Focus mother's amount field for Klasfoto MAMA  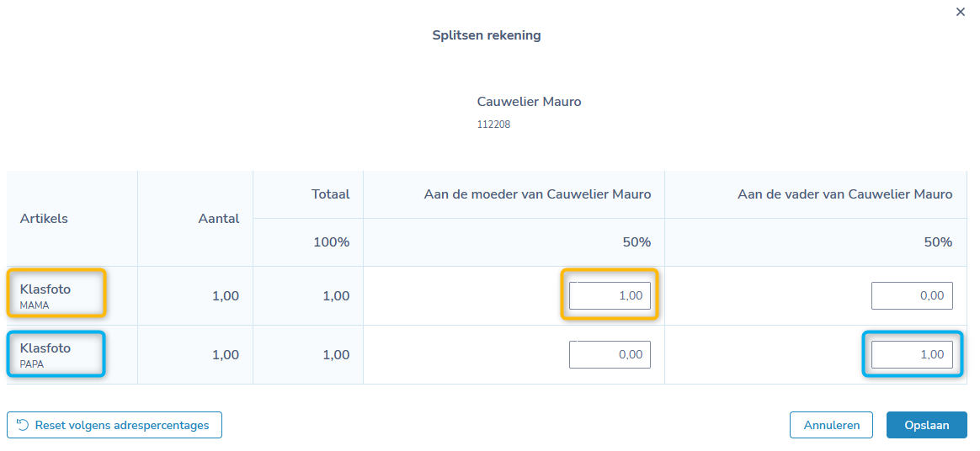point(610,295)
